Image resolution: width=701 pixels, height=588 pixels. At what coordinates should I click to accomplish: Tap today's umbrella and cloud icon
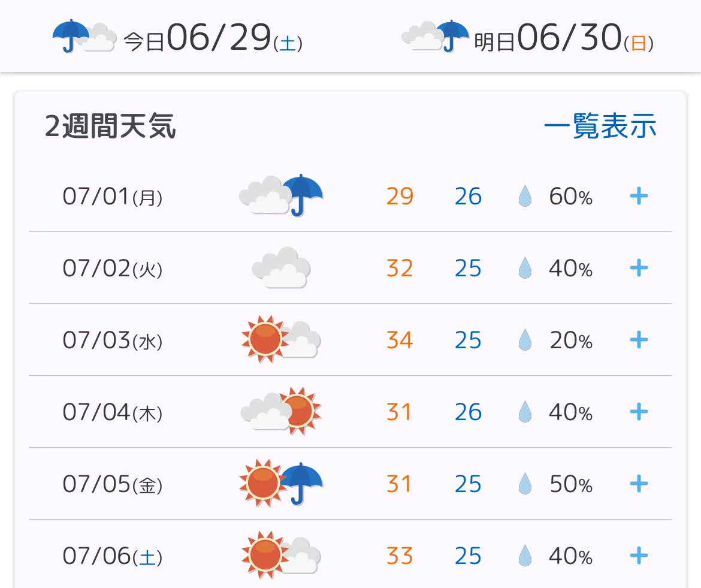84,37
